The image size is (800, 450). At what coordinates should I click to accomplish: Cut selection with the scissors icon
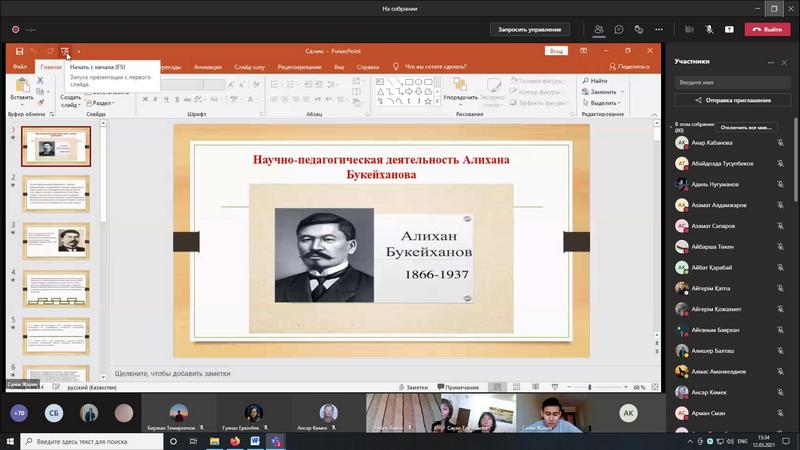click(40, 80)
